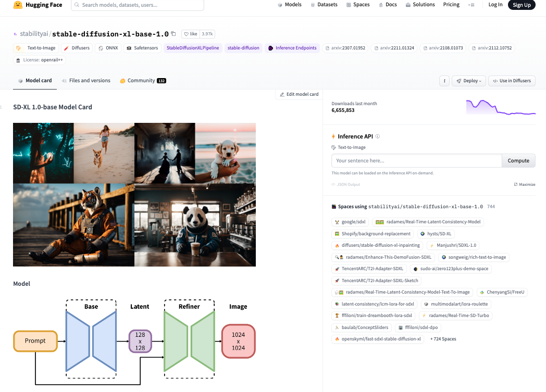Viewport: 546px width, 392px height.
Task: Open arxiv:2112.10752 tag
Action: [492, 48]
